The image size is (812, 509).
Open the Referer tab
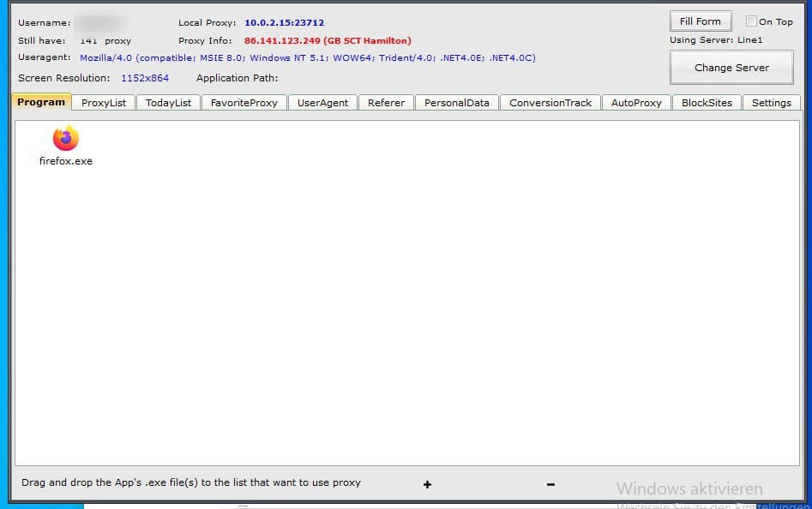click(x=386, y=103)
